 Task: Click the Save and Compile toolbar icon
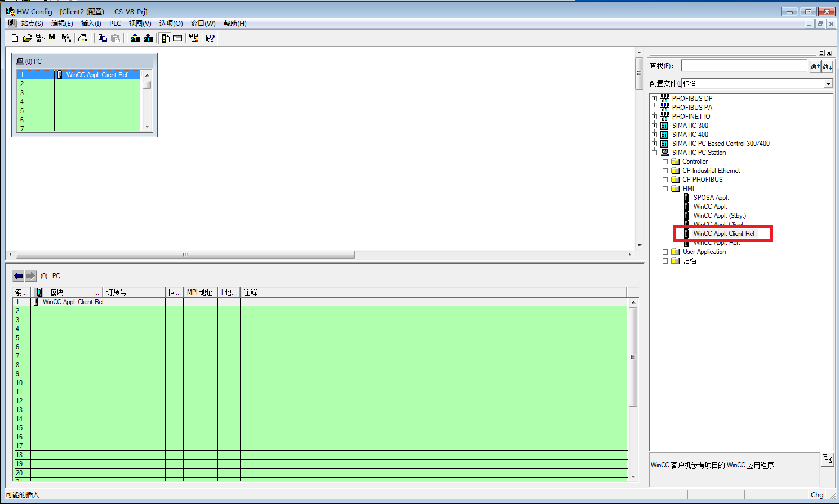pos(66,38)
